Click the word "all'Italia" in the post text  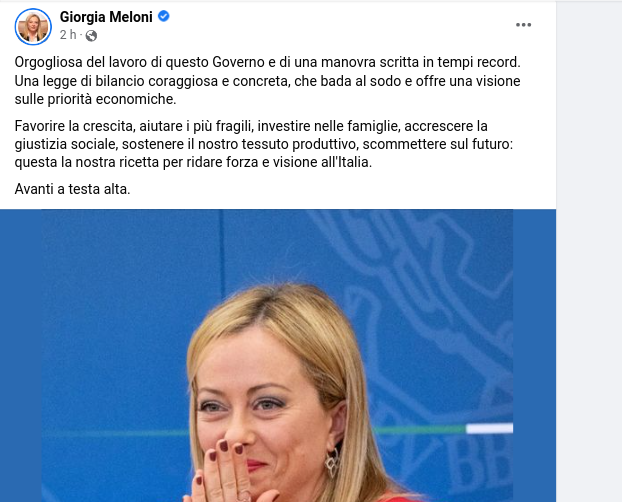pos(346,162)
